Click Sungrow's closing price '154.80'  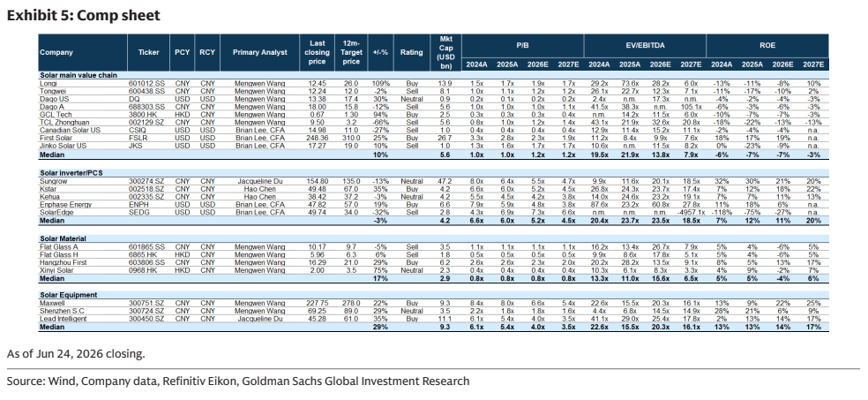pyautogui.click(x=318, y=181)
